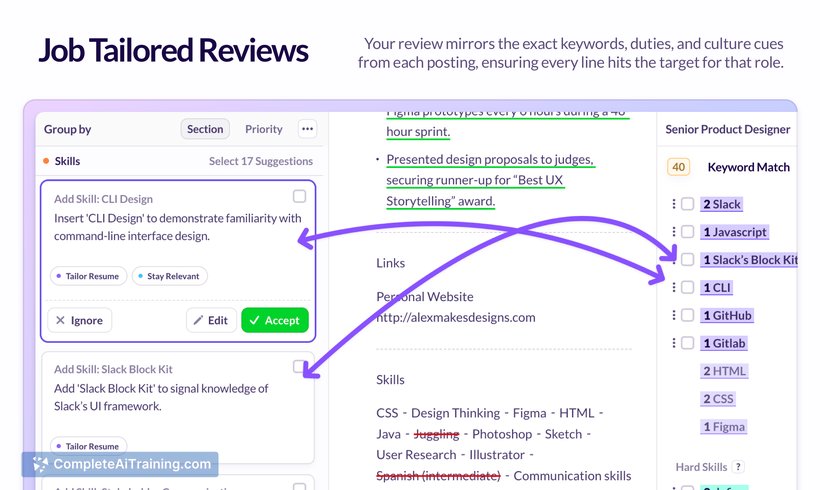Accept the CLI Design suggestion

(275, 320)
